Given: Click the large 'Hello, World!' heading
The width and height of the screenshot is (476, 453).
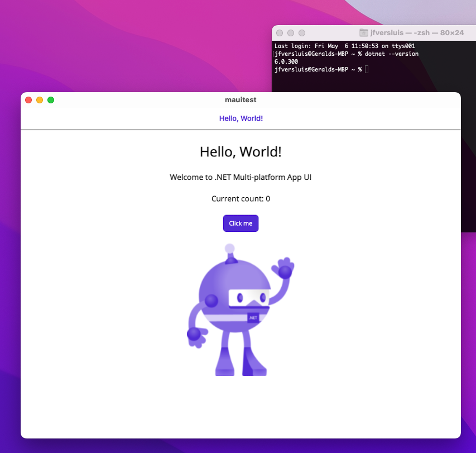Looking at the screenshot, I should click(241, 151).
